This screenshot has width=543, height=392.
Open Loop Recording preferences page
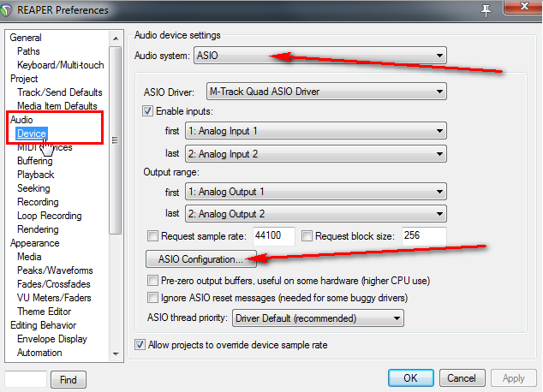pyautogui.click(x=50, y=216)
